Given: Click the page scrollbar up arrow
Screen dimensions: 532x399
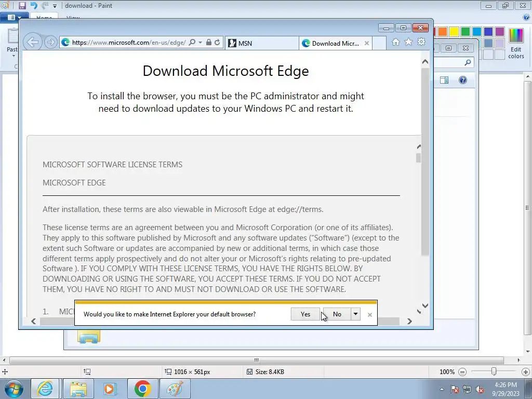Looking at the screenshot, I should coord(425,62).
